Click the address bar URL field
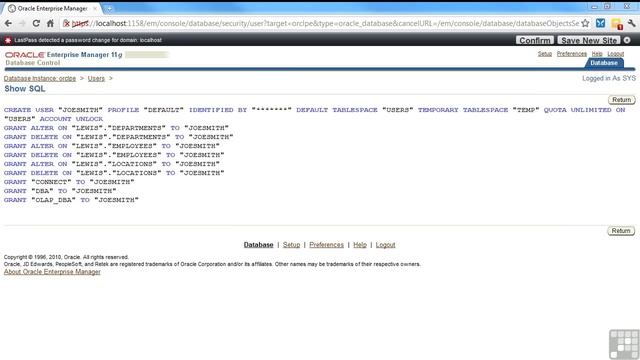 pos(325,23)
